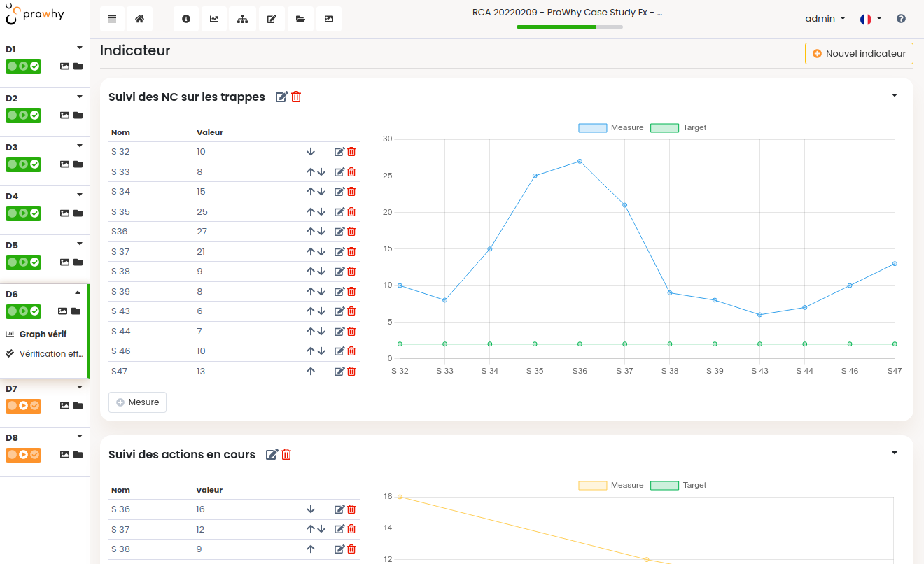The height and width of the screenshot is (564, 924).
Task: Delete the 'Suivi des NC sur les trappes' indicator
Action: (x=296, y=97)
